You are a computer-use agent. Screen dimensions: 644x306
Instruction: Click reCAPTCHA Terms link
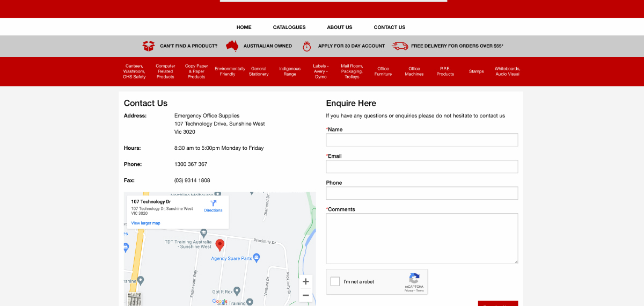point(420,290)
